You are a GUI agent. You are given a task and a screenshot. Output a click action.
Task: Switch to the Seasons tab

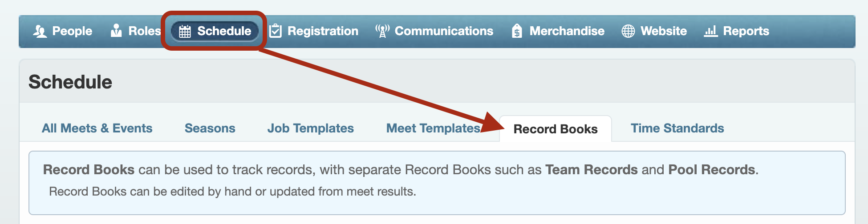[x=210, y=128]
